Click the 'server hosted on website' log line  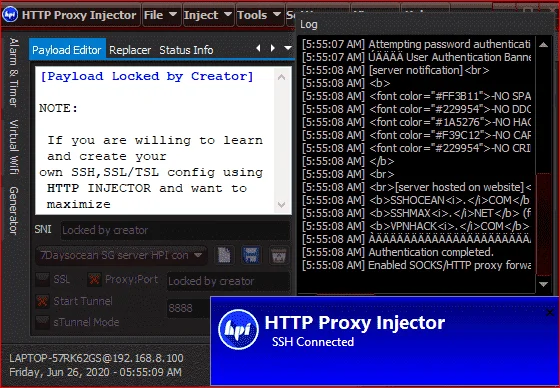[x=416, y=187]
